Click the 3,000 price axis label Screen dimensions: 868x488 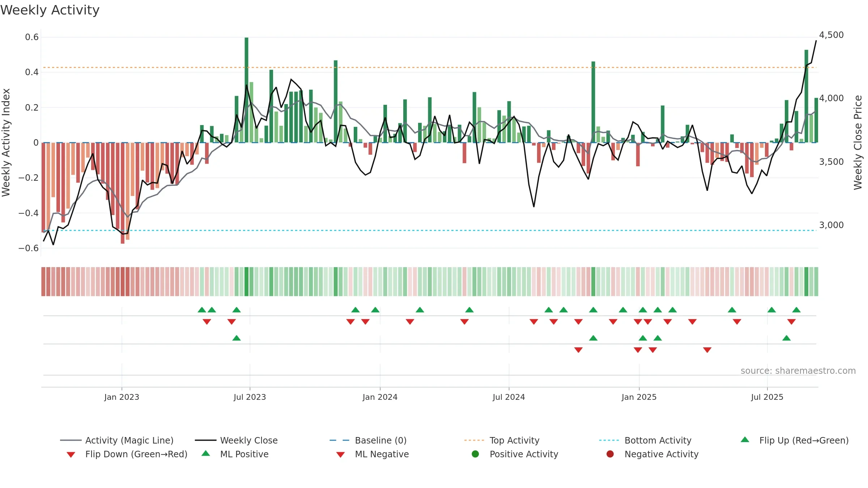coord(831,225)
